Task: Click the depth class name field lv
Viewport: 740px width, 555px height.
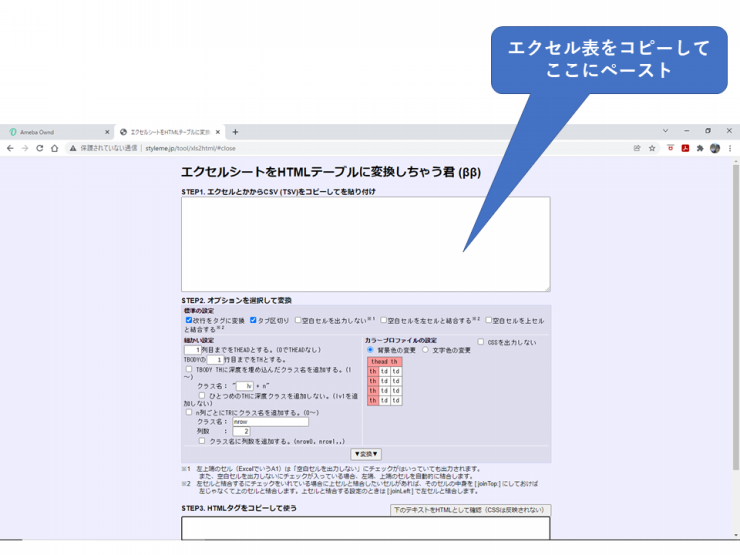Action: pyautogui.click(x=245, y=386)
